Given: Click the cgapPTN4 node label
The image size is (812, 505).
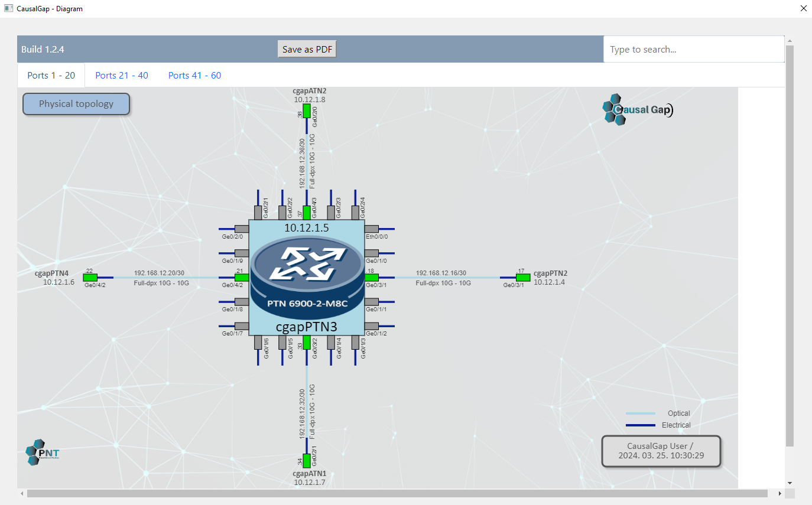Looking at the screenshot, I should click(x=52, y=273).
